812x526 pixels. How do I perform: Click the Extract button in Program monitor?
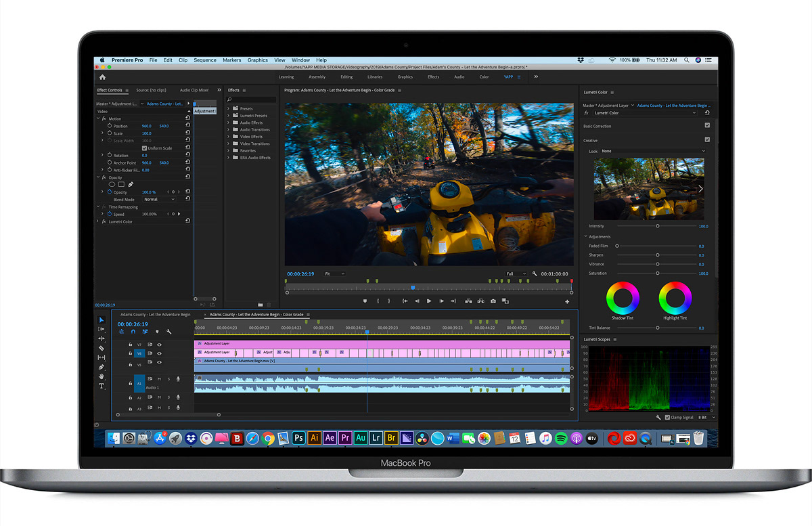coord(480,301)
